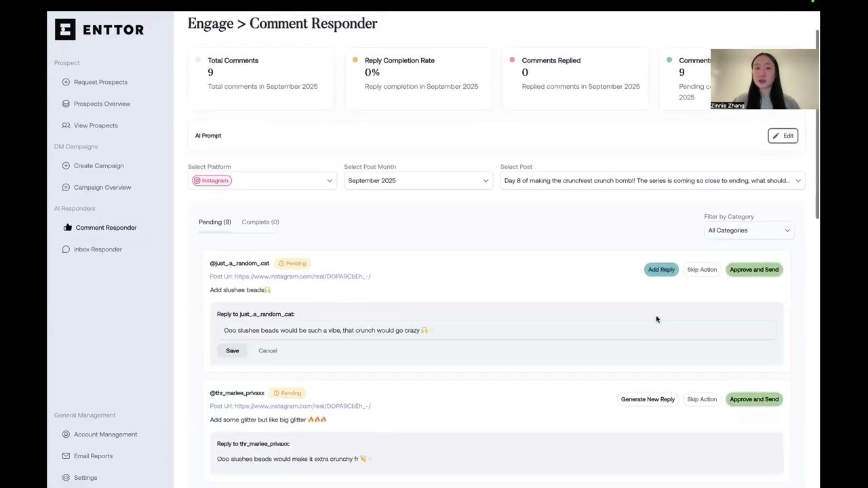Click the Zinnie Zhang webcam thumbnail
The image size is (868, 488).
(764, 79)
